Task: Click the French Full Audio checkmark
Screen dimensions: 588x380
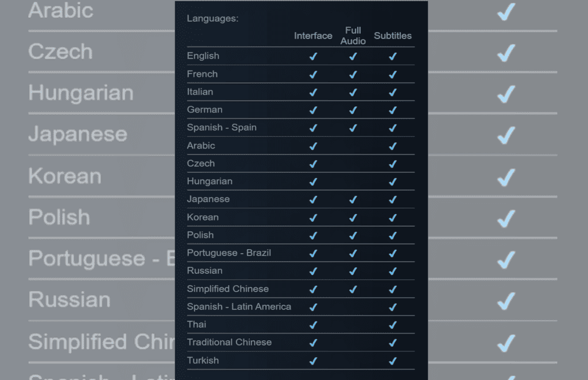Action: (353, 75)
